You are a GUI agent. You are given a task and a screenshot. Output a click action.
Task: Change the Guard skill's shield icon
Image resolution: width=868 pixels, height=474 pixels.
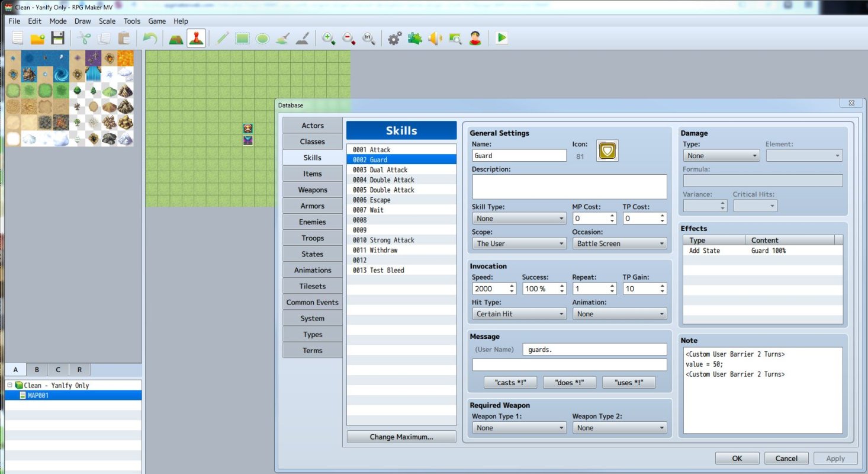607,151
